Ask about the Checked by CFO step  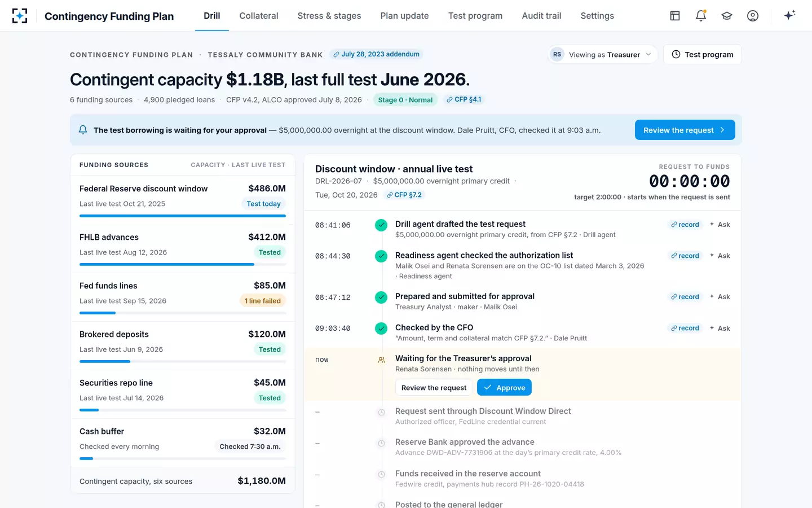[720, 328]
